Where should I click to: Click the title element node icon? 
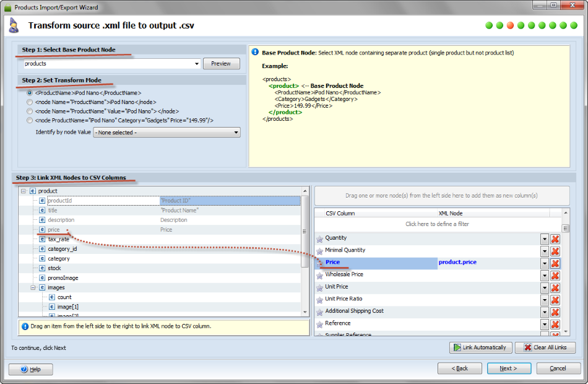click(42, 210)
